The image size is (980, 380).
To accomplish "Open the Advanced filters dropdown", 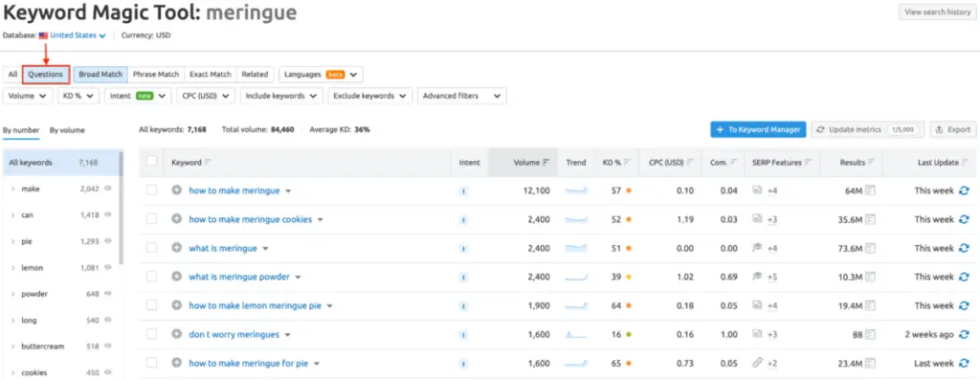I will tap(462, 96).
